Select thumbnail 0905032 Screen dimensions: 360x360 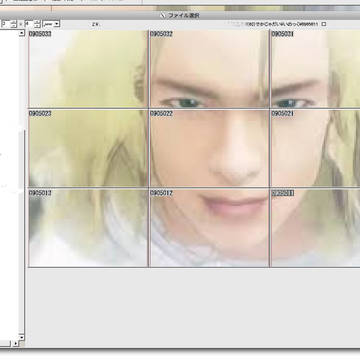[x=209, y=69]
